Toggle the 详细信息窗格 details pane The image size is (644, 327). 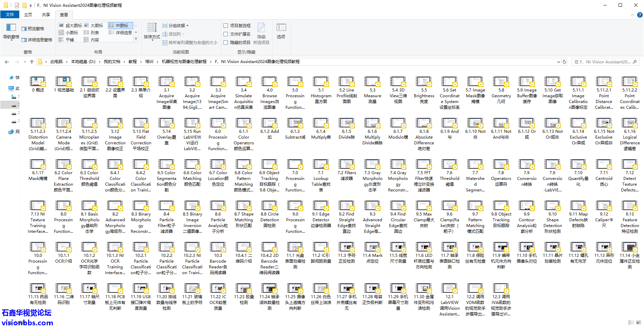[x=37, y=40]
